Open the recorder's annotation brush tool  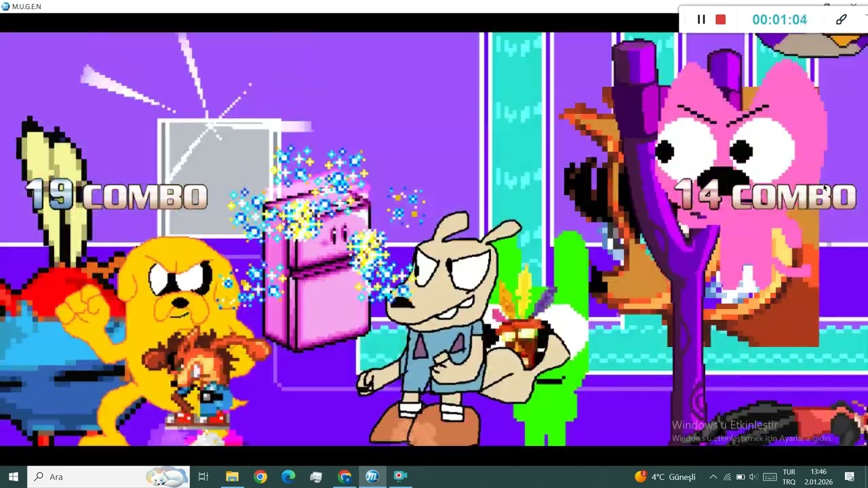841,20
